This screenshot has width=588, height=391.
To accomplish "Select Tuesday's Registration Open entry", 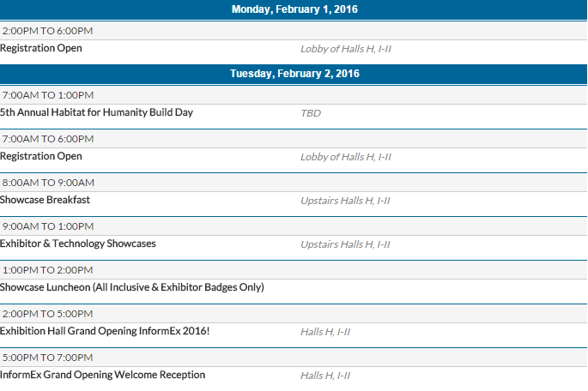I will pos(41,156).
